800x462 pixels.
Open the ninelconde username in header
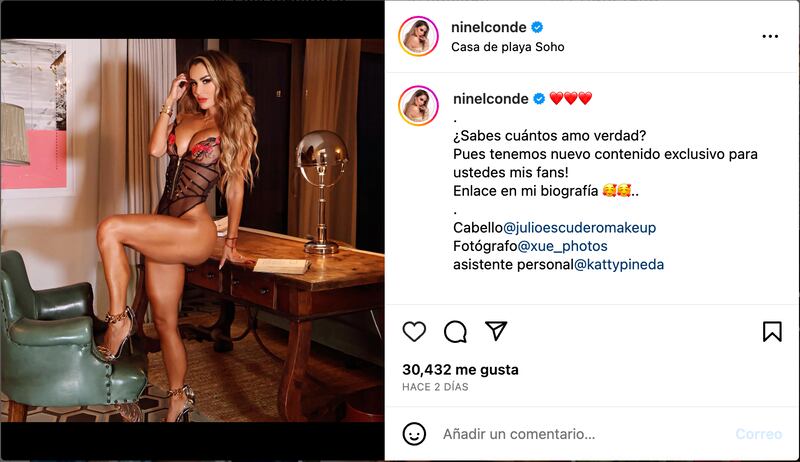tap(488, 27)
